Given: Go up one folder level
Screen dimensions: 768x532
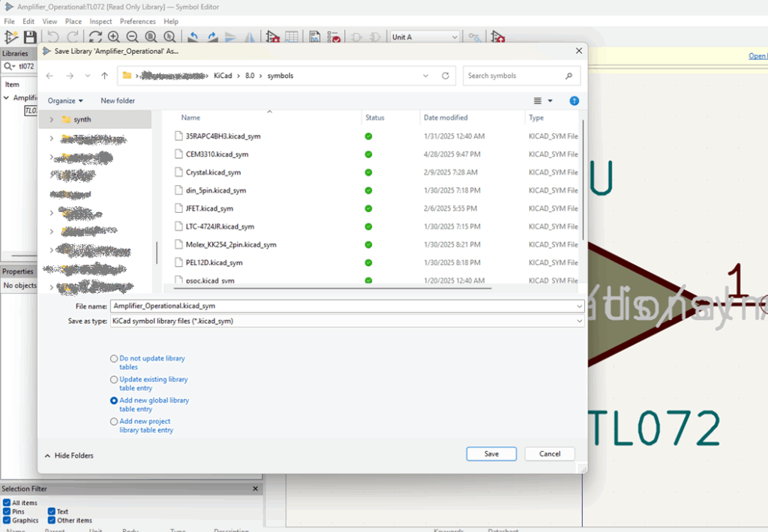Looking at the screenshot, I should coord(104,76).
